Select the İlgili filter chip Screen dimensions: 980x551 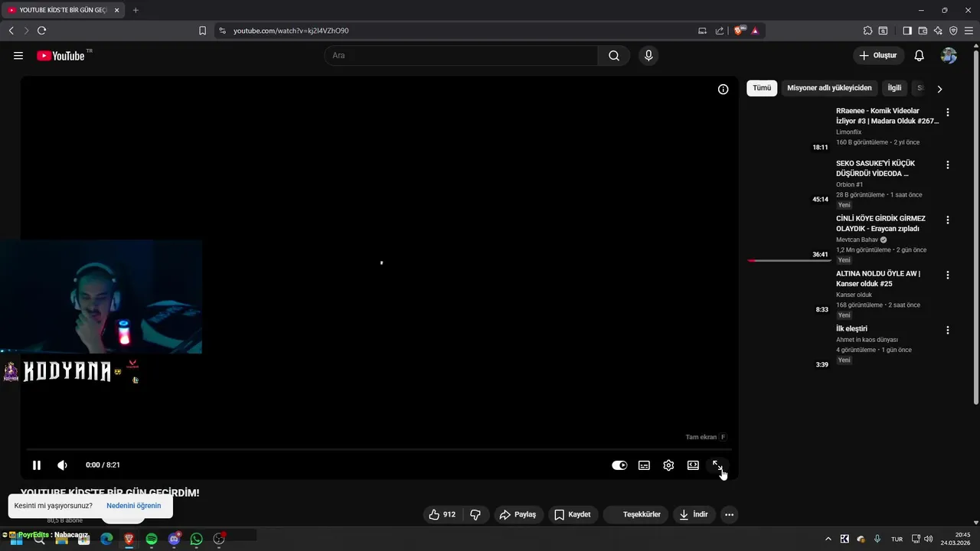click(894, 88)
